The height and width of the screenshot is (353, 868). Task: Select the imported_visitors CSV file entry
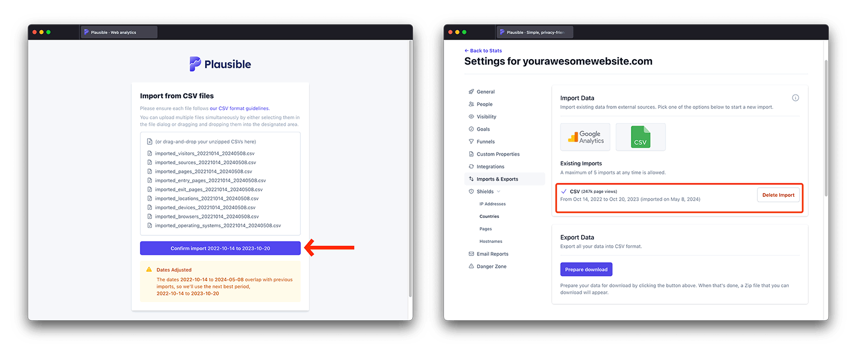204,153
